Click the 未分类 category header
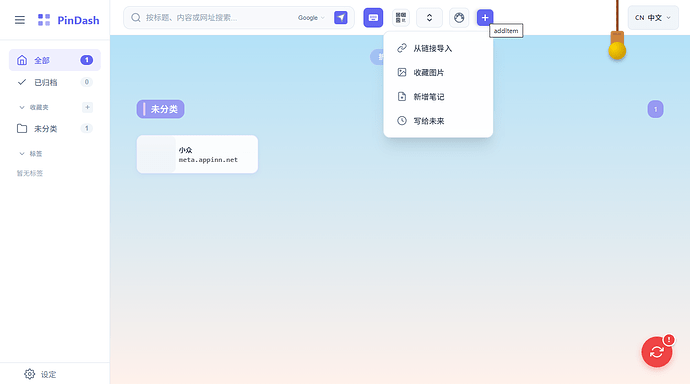 160,109
